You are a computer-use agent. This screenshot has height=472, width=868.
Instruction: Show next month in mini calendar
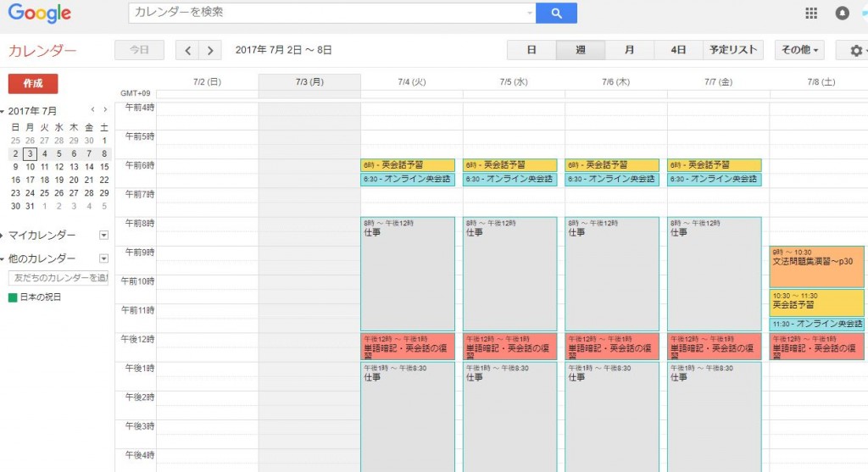(105, 110)
